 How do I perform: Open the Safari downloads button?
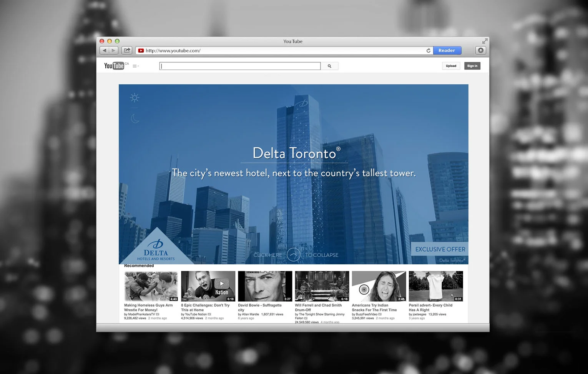coord(480,50)
